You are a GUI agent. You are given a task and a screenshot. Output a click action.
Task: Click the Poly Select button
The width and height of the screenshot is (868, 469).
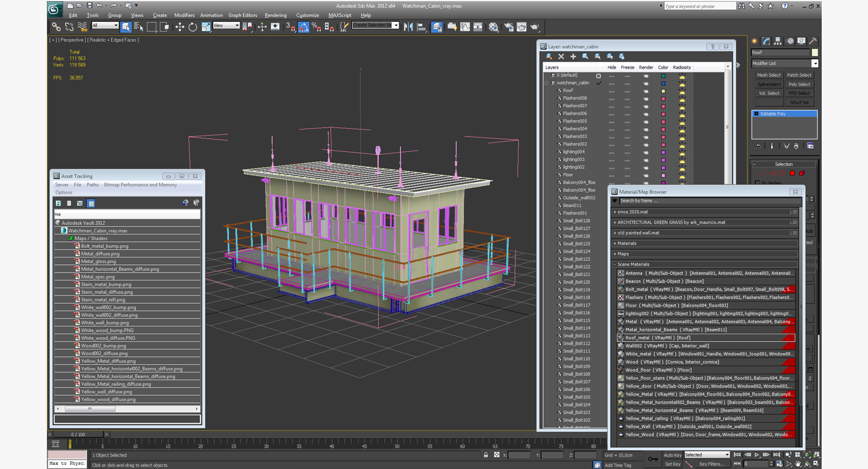pyautogui.click(x=799, y=84)
